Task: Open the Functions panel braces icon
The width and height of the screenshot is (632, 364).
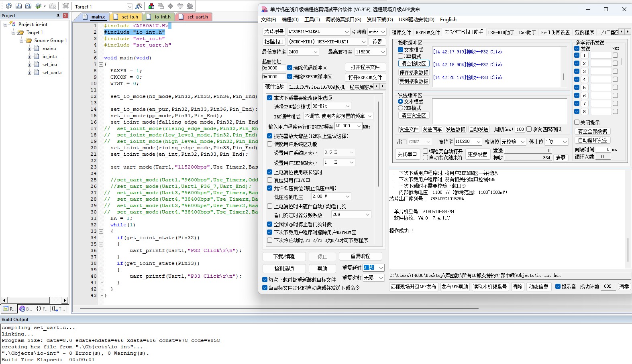Action: coord(42,309)
